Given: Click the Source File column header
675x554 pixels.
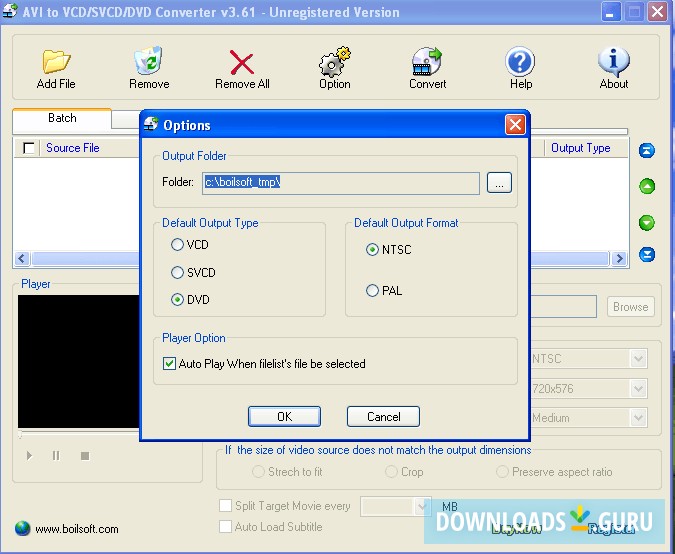Looking at the screenshot, I should (72, 148).
